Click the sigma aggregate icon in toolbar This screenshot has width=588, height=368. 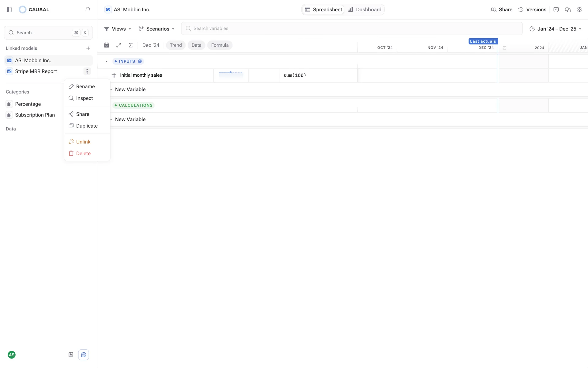130,45
